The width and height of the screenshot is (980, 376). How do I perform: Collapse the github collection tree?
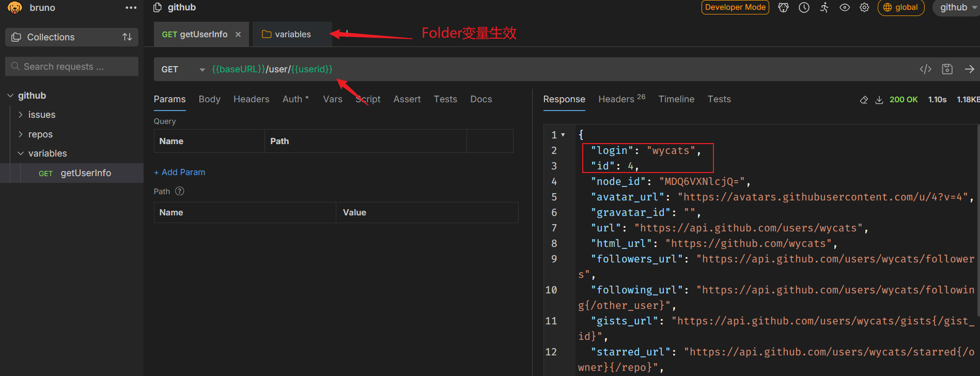[10, 96]
